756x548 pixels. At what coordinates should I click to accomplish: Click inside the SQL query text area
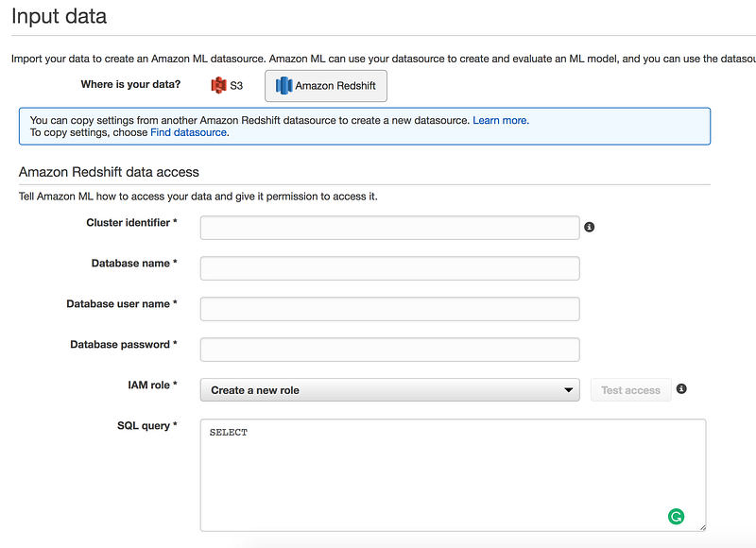(454, 475)
